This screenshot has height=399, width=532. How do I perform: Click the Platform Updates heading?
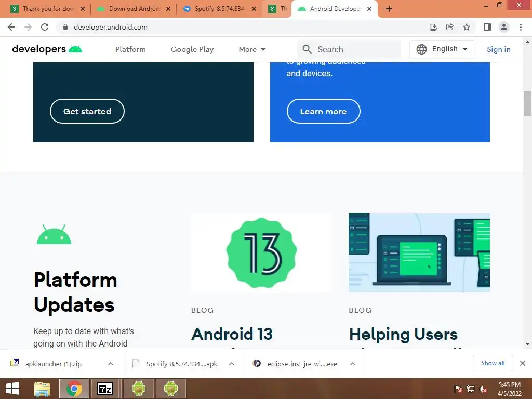75,292
